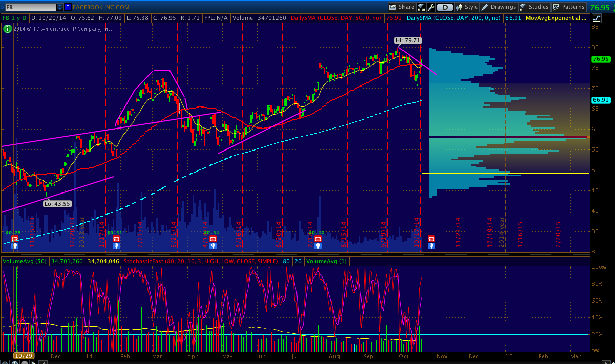Click the green info icon on chart
The image size is (615, 364).
pos(7,29)
